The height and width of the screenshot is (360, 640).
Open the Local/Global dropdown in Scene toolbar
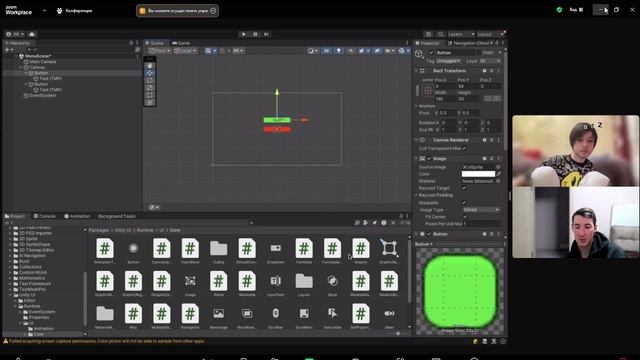click(x=185, y=51)
